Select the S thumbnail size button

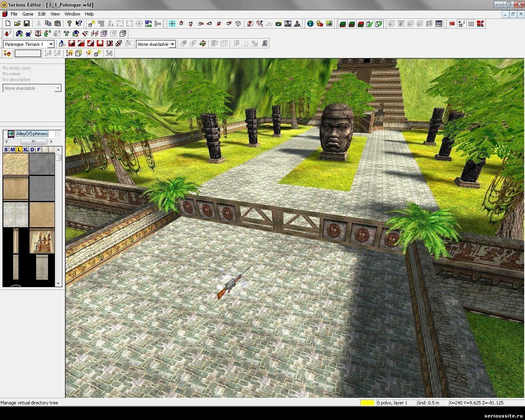coord(6,149)
